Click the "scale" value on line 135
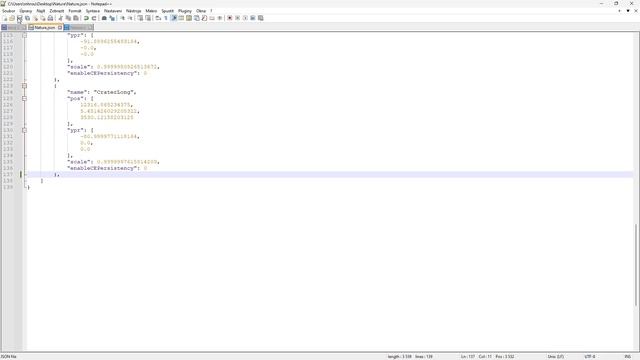640x360 pixels. [x=127, y=162]
